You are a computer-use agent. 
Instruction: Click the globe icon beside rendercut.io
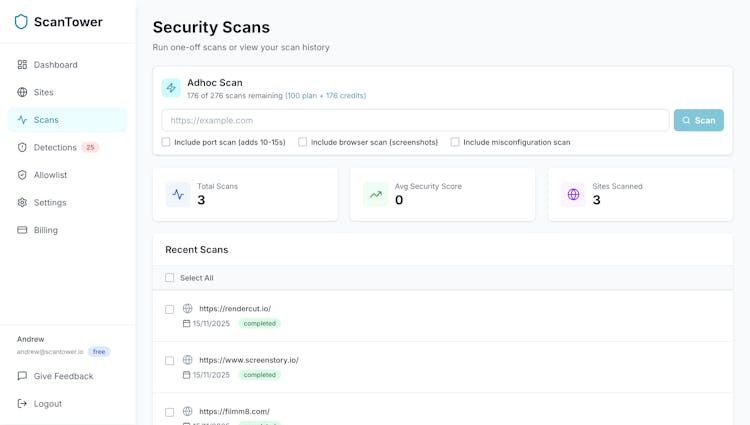[x=187, y=309]
